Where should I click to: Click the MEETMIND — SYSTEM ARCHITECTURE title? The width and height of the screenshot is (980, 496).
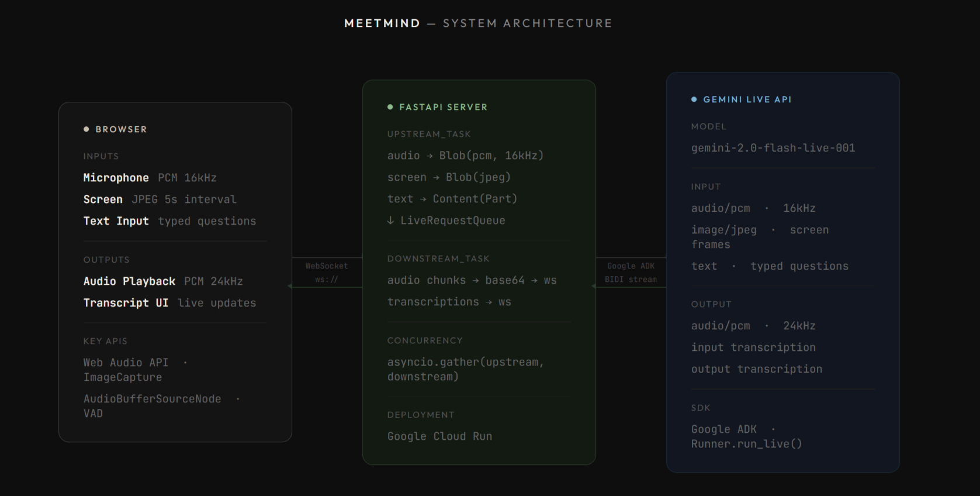pyautogui.click(x=478, y=23)
